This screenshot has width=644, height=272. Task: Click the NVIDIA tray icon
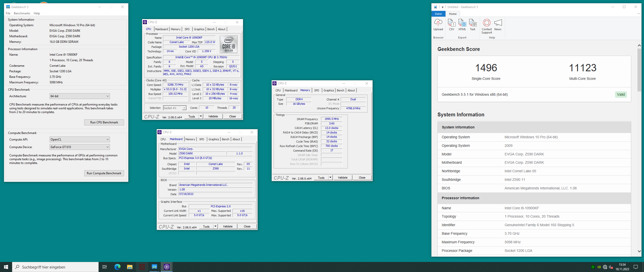[x=599, y=267]
